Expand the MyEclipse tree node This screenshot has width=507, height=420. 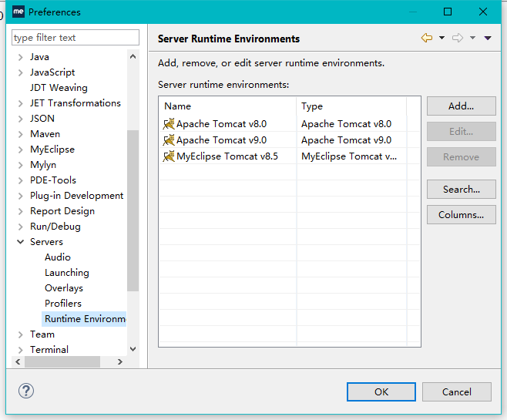pos(20,150)
